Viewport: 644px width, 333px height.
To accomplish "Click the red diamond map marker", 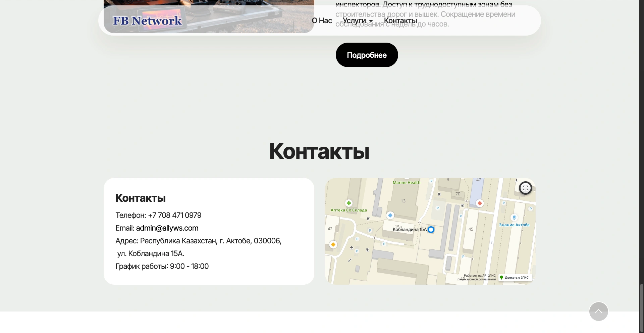I will [480, 203].
